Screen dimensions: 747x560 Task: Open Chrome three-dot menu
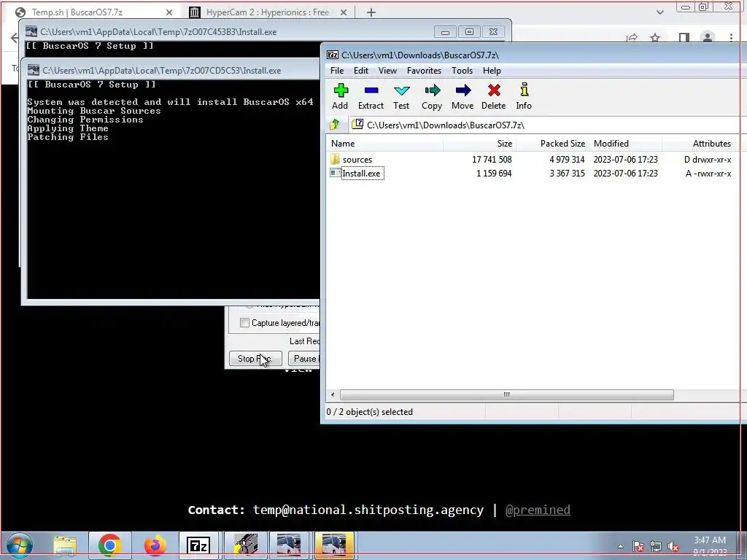(731, 37)
